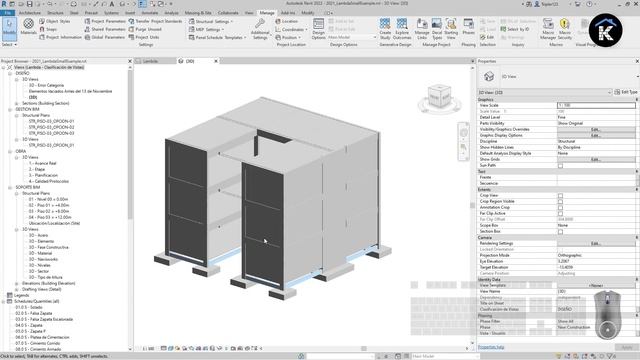This screenshot has width=640, height=360.
Task: Open Structural Settings dropdown
Action: [x=211, y=21]
